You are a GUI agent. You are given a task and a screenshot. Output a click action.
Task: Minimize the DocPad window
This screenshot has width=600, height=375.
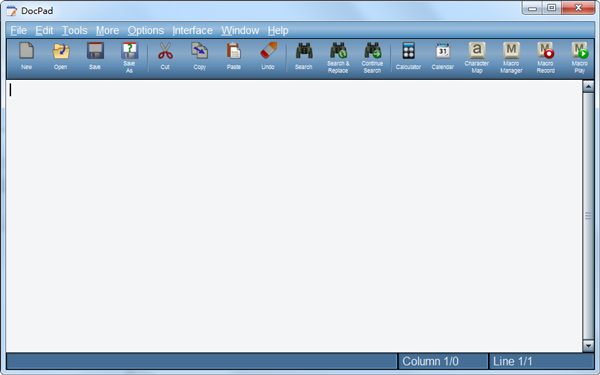tap(532, 8)
